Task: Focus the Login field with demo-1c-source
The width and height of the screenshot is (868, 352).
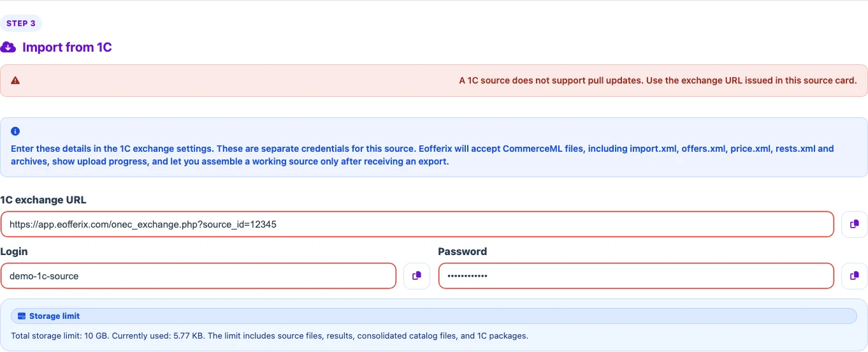Action: (198, 276)
